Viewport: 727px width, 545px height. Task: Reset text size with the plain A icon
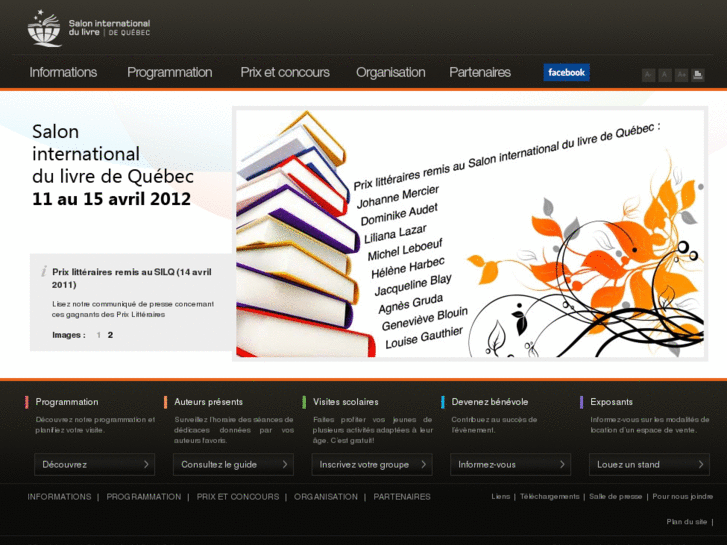coord(664,75)
